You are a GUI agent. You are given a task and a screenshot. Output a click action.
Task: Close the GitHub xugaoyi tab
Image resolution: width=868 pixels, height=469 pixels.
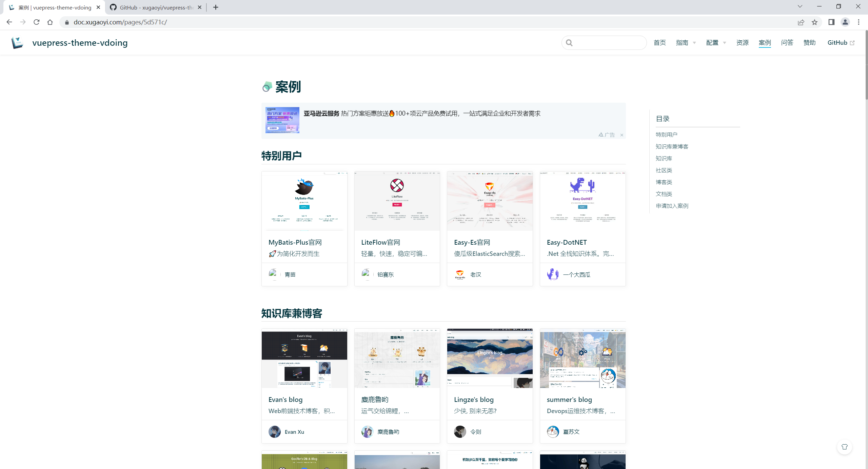200,7
